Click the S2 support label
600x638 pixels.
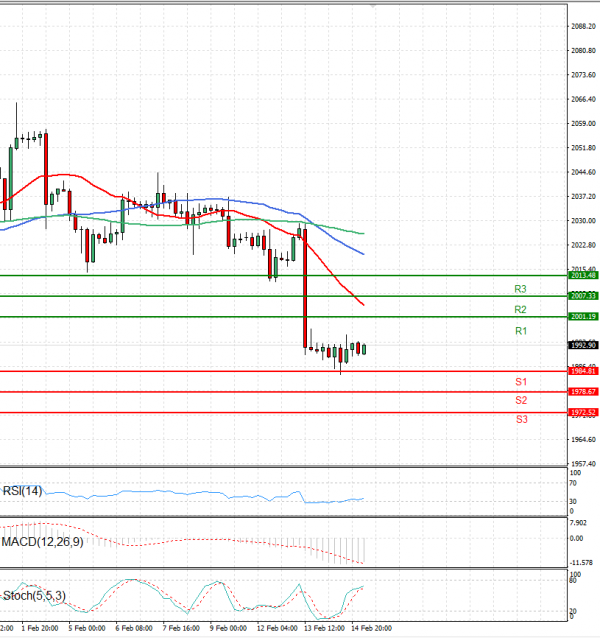[521, 400]
